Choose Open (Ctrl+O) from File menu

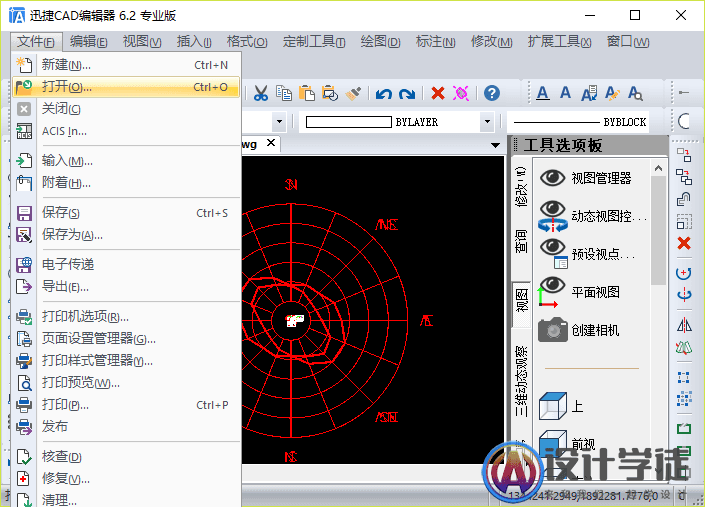click(x=126, y=87)
